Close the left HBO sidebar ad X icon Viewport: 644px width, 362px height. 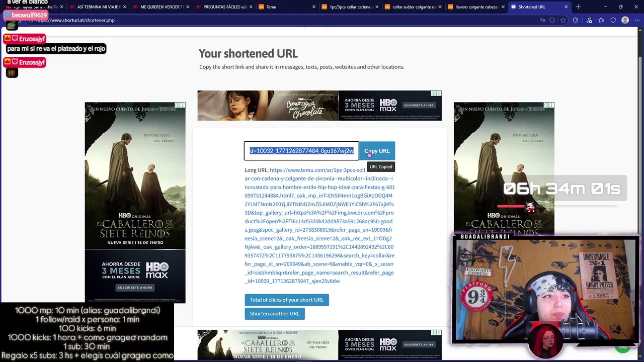coord(183,105)
